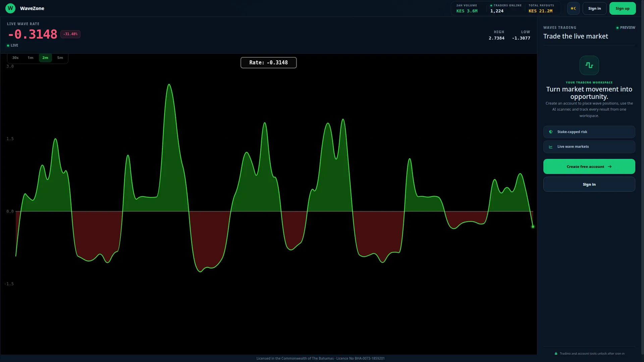Viewport: 644px width, 362px height.
Task: Click the -1.5 y-axis label
Action: click(9, 284)
